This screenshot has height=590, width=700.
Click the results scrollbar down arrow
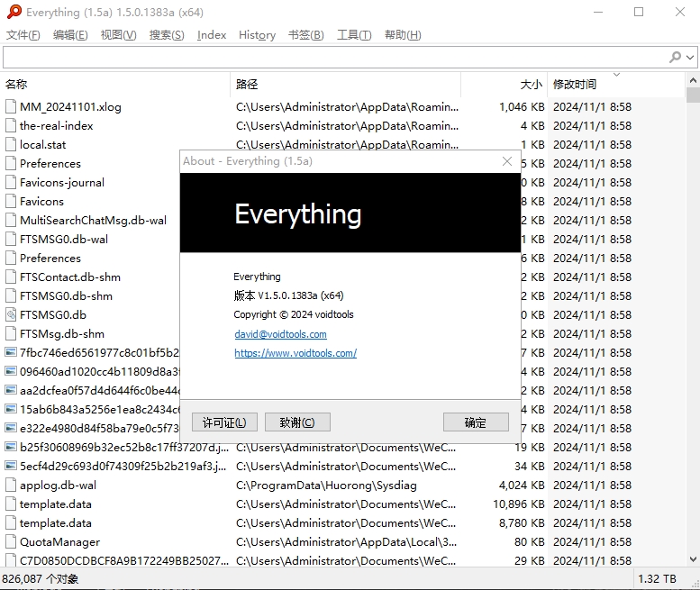(693, 559)
